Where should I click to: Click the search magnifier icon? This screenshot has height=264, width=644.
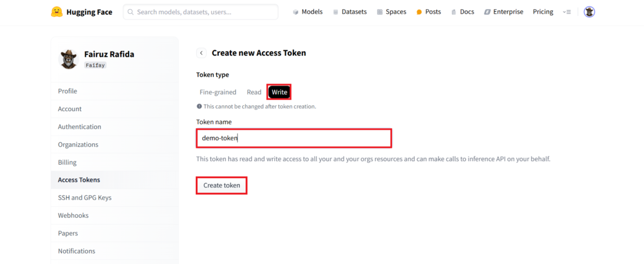(x=131, y=12)
